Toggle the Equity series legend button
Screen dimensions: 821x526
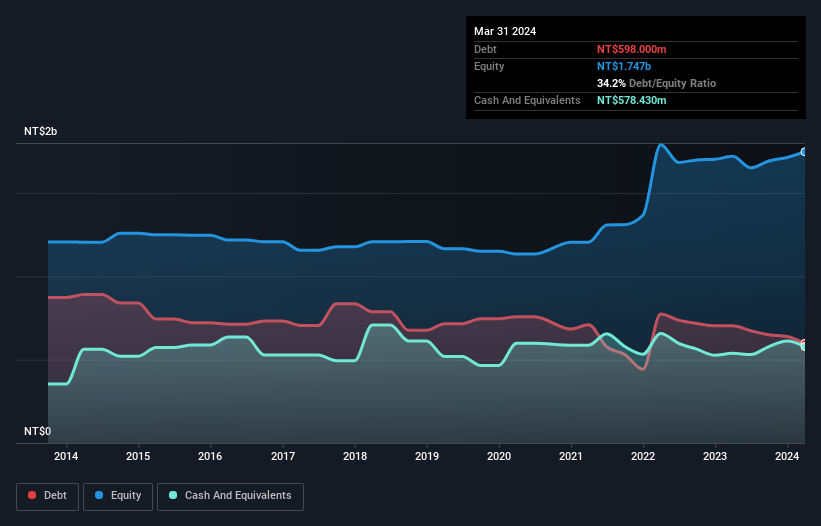(x=118, y=496)
